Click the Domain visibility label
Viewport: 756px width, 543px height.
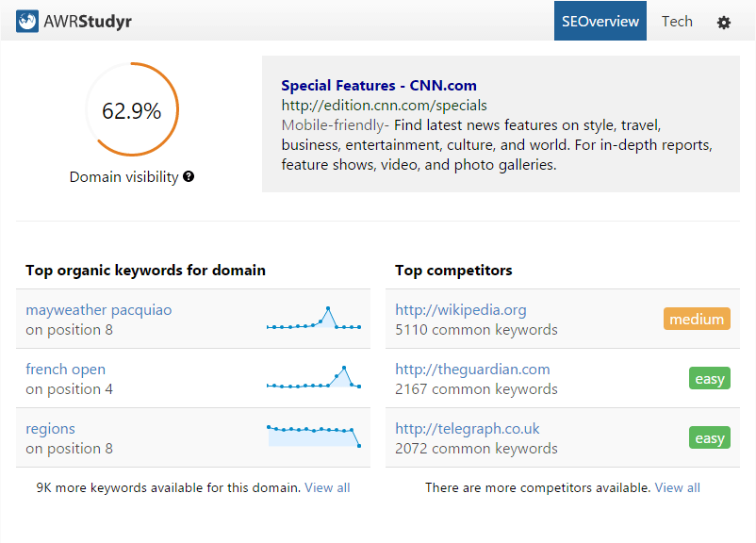(x=123, y=176)
